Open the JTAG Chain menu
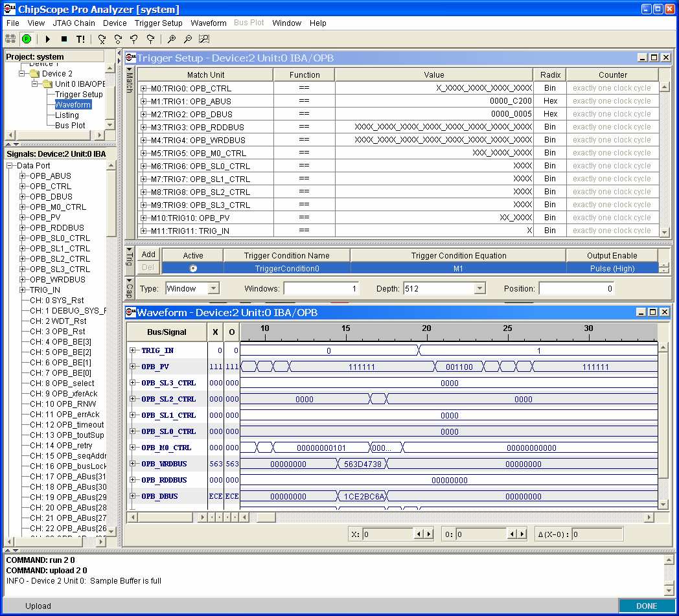Screen dimensions: 679x616 pos(74,23)
